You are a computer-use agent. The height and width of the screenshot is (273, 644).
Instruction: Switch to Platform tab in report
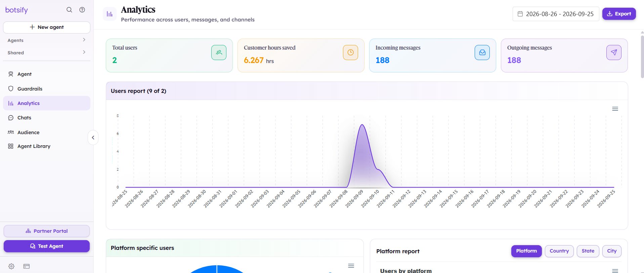coord(526,251)
